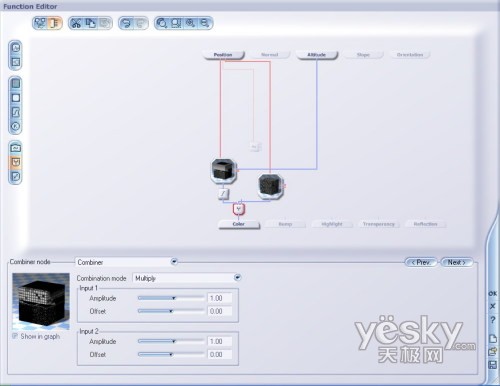Toggle the orange highlighted toolbar mode button
Image resolution: width=500 pixels, height=386 pixels.
point(54,23)
